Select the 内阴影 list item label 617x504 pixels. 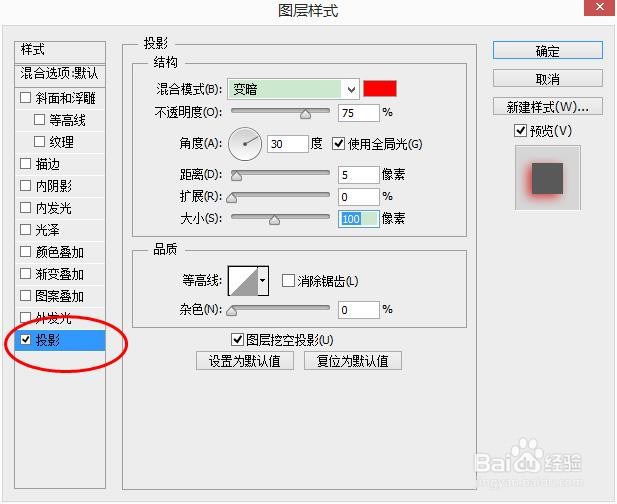54,186
